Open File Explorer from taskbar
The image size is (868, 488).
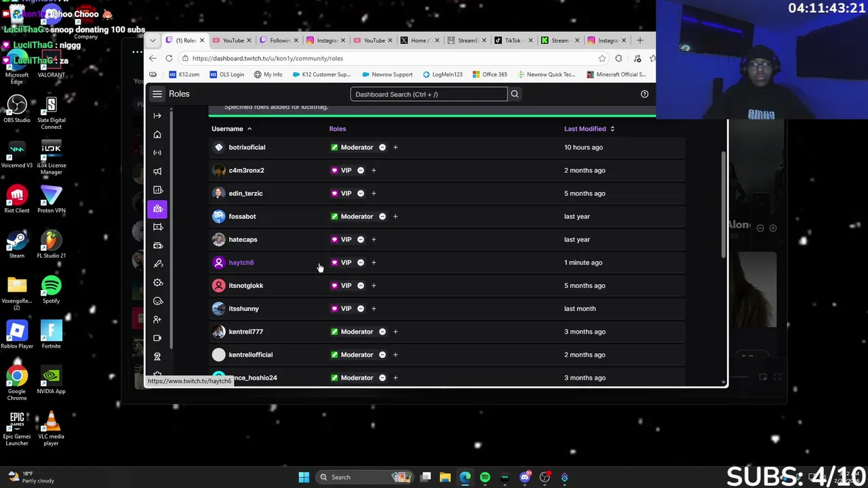(445, 477)
